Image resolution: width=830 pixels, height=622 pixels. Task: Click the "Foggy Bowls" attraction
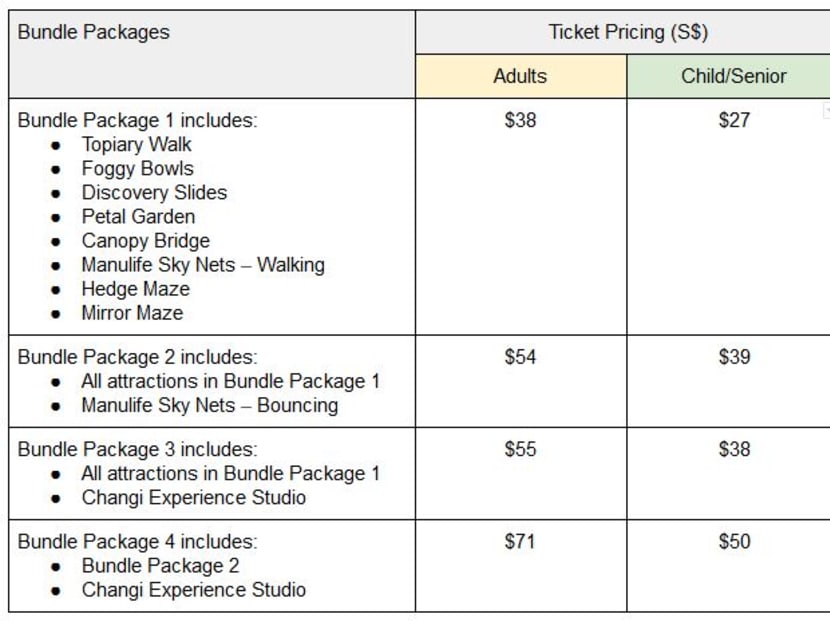[x=137, y=168]
